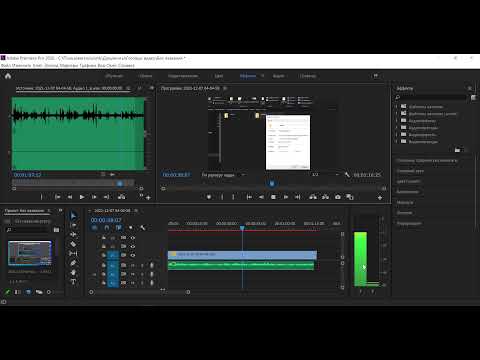480x360 pixels.
Task: Select the Type tool
Action: (x=73, y=282)
